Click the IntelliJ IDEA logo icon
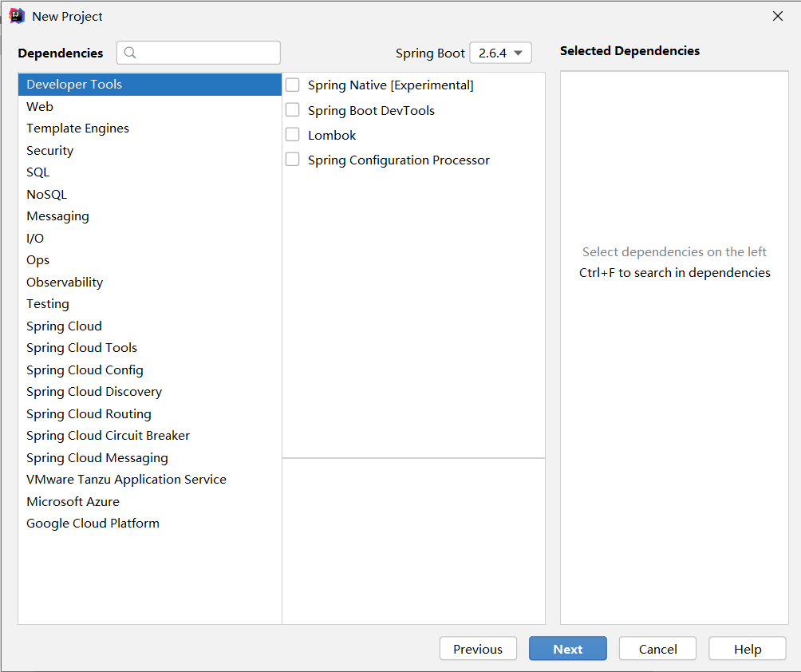This screenshot has width=801, height=672. (17, 16)
